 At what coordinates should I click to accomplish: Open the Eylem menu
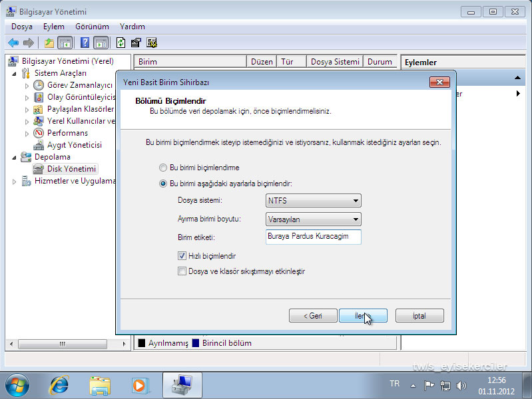[x=54, y=27]
